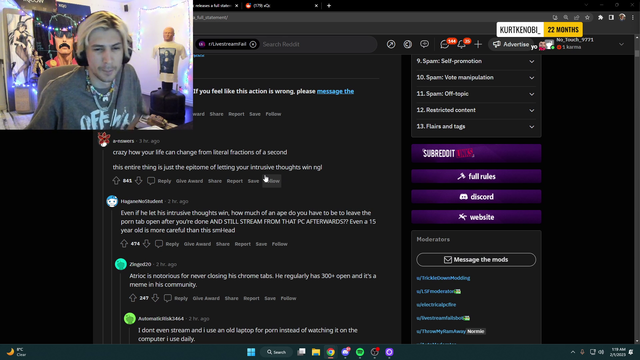640x360 pixels.
Task: Click the Search Reddit input field
Action: (x=317, y=44)
